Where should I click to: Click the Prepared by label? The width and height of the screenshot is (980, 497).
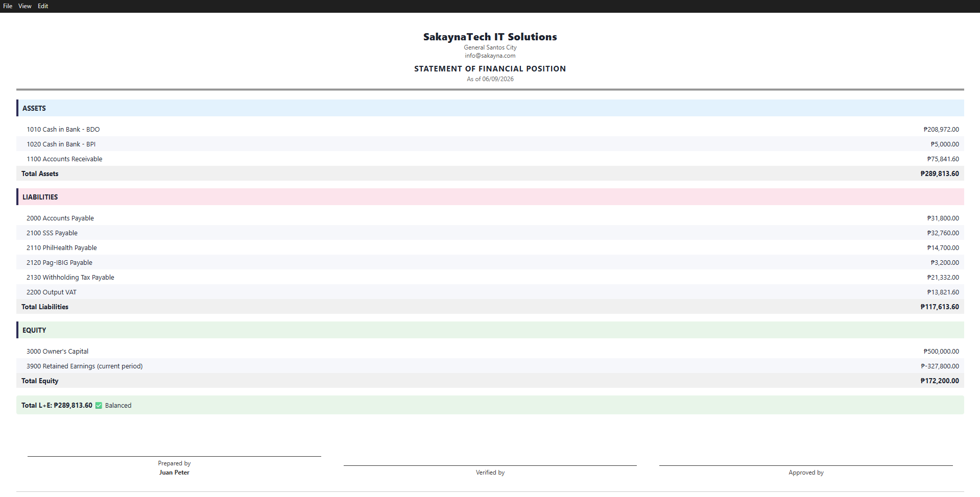(174, 463)
